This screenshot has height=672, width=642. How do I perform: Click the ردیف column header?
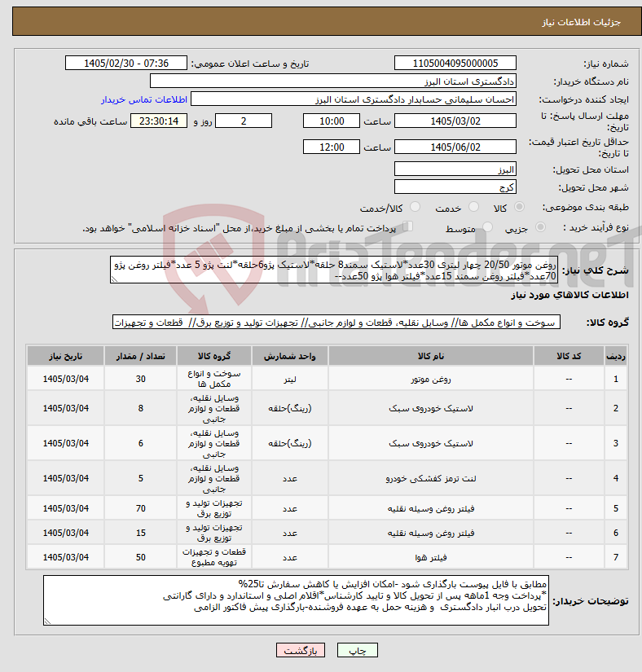[615, 356]
